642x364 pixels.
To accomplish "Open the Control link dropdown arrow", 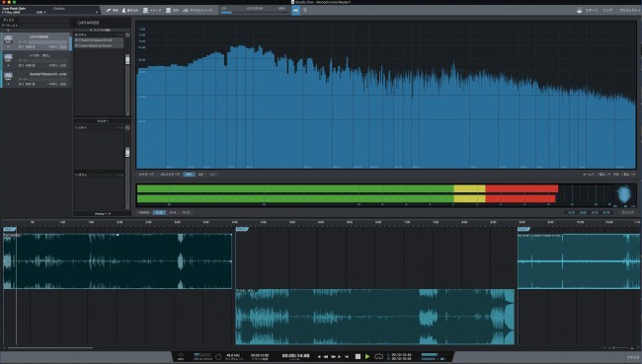I will pyautogui.click(x=97, y=12).
